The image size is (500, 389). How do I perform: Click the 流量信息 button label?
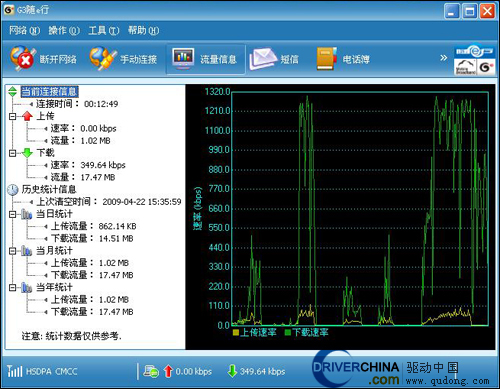click(x=218, y=59)
